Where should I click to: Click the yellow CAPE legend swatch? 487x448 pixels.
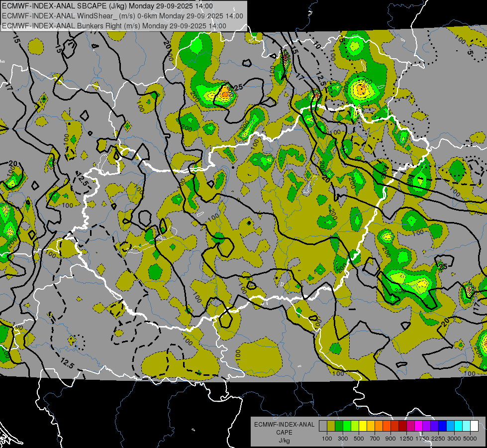click(363, 426)
